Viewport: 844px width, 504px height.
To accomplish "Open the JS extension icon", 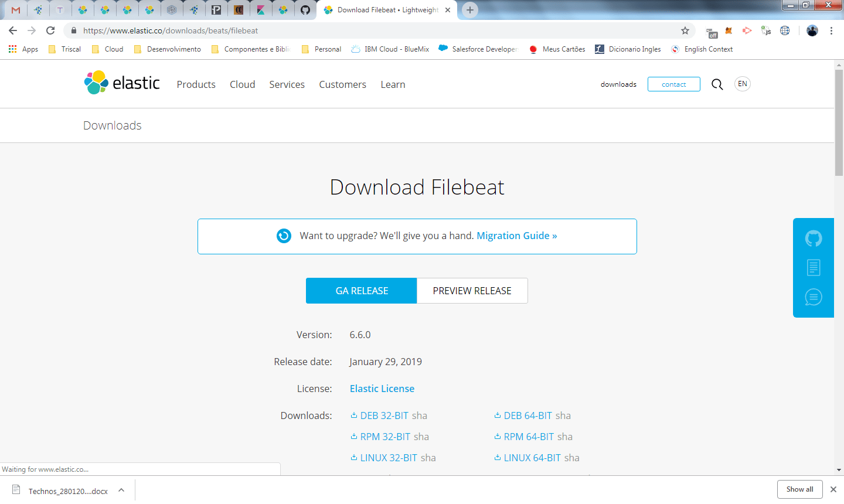I will 766,30.
